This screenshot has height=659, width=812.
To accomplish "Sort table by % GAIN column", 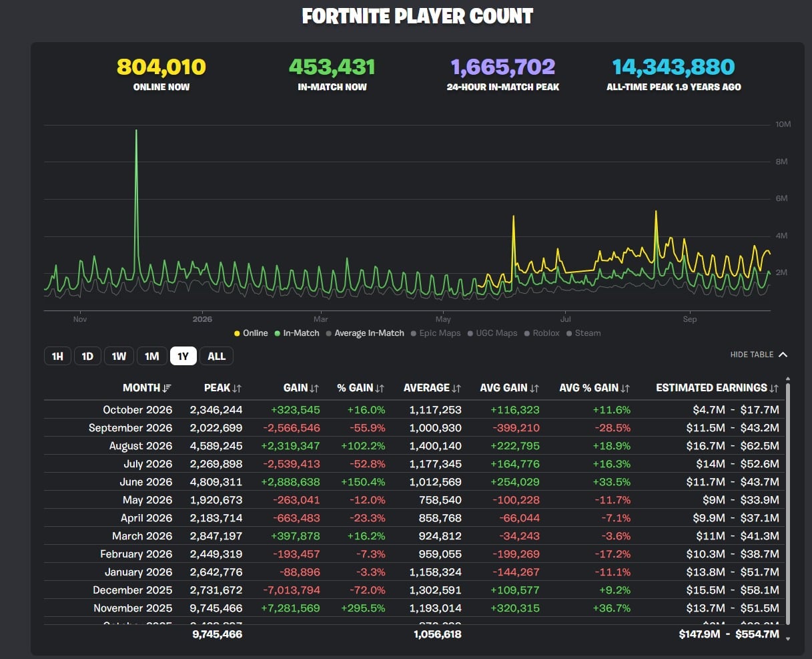I will coord(361,388).
